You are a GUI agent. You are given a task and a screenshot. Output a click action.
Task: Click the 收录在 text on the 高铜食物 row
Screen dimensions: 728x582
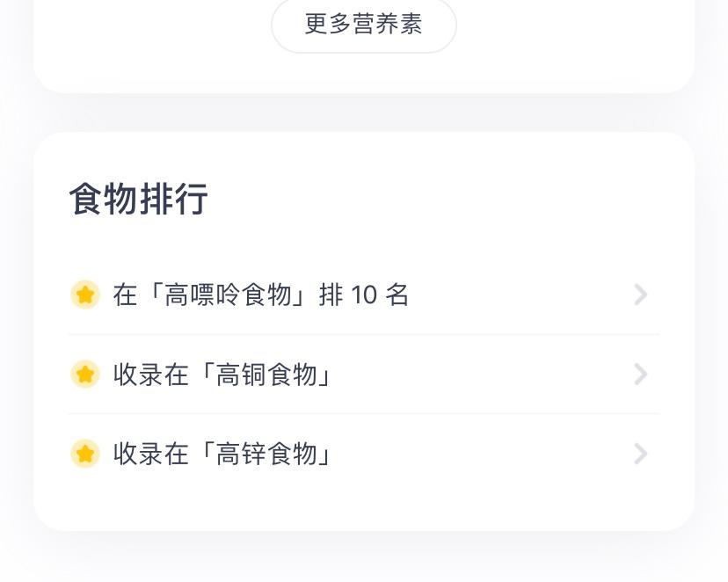[x=150, y=375]
